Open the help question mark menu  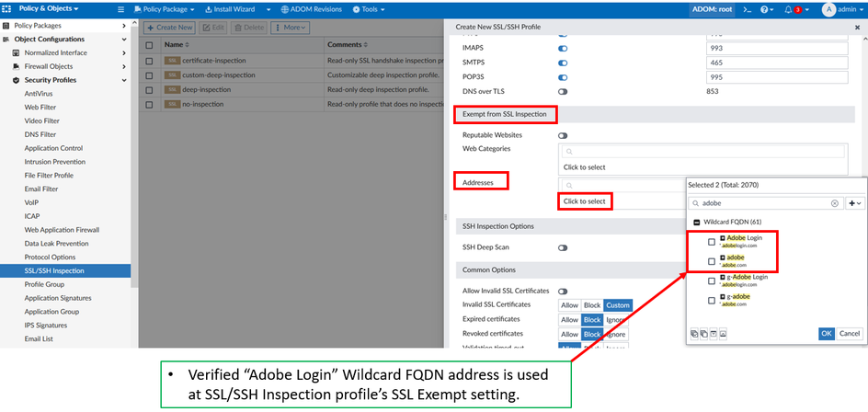pyautogui.click(x=767, y=9)
